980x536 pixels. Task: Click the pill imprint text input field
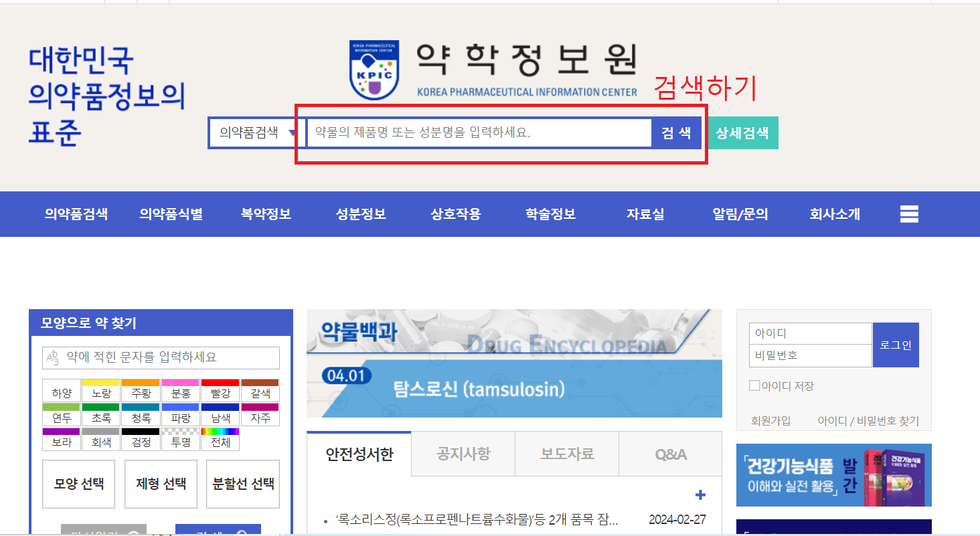[161, 358]
